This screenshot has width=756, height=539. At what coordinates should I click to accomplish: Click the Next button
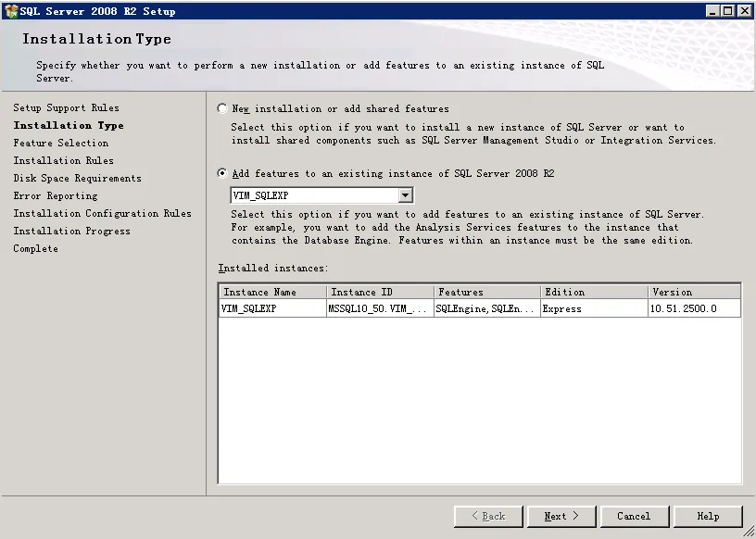561,517
